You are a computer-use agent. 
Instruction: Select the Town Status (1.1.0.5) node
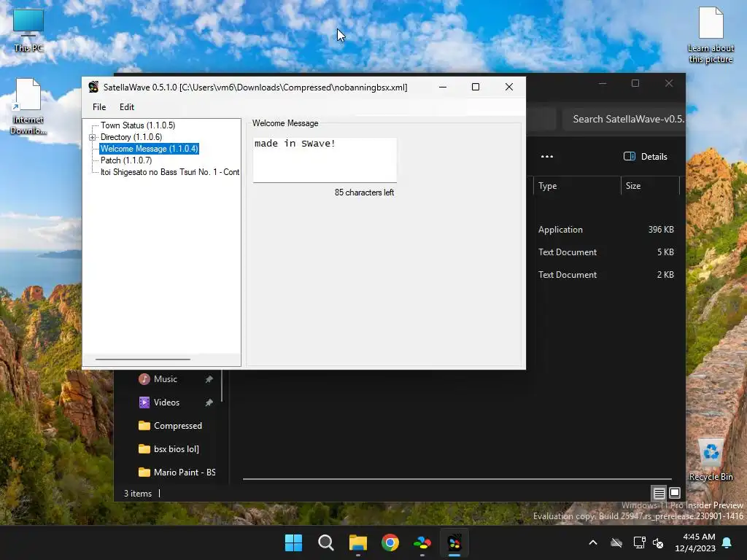138,125
